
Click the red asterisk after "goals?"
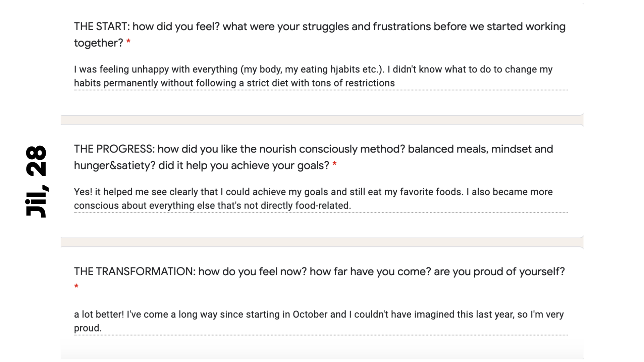334,165
